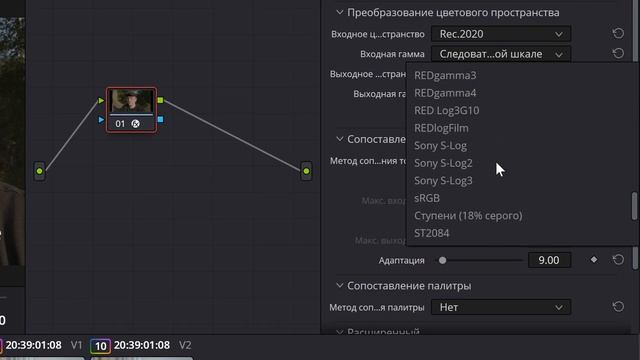This screenshot has width=640, height=360.
Task: Reset the Адаптация value
Action: (x=618, y=260)
